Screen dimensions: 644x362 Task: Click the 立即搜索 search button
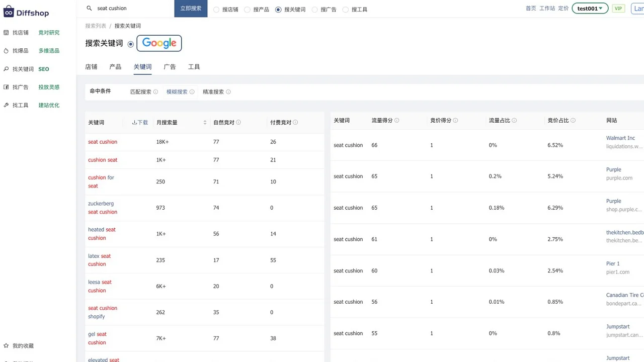(x=191, y=9)
